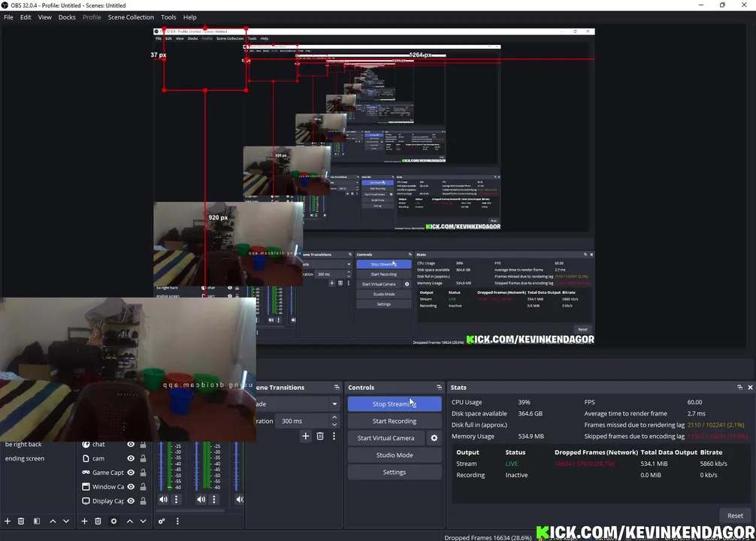Screen dimensions: 756x541
Task: Click Stop Streaming button
Action: (x=395, y=404)
